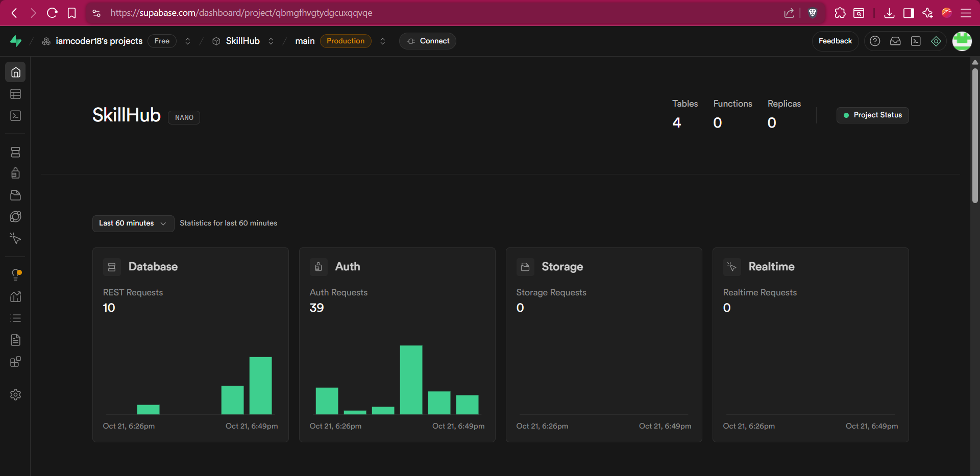The width and height of the screenshot is (980, 476).
Task: Open the Realtime card title
Action: click(x=772, y=267)
